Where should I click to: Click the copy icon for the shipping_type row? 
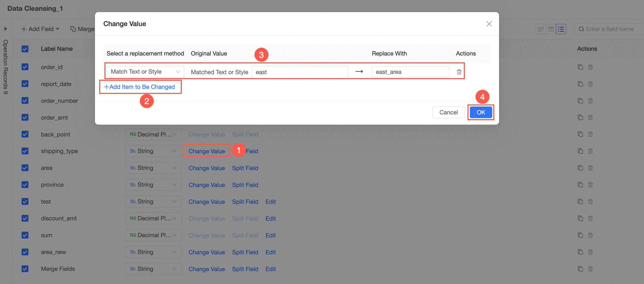click(x=580, y=151)
